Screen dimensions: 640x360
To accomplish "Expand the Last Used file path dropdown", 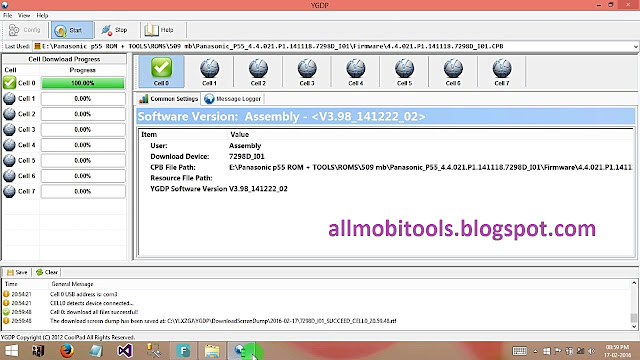I will pyautogui.click(x=635, y=47).
